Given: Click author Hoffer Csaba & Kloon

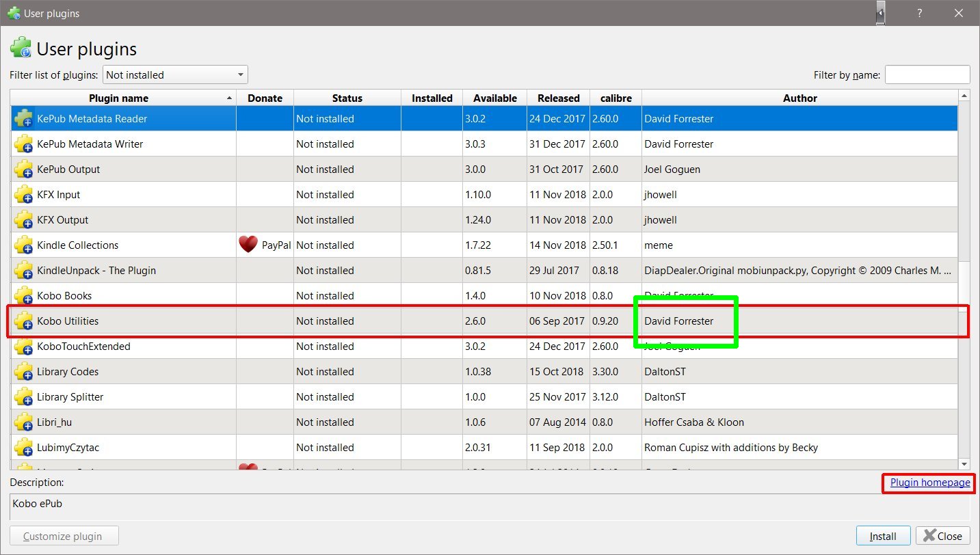Looking at the screenshot, I should coord(694,422).
